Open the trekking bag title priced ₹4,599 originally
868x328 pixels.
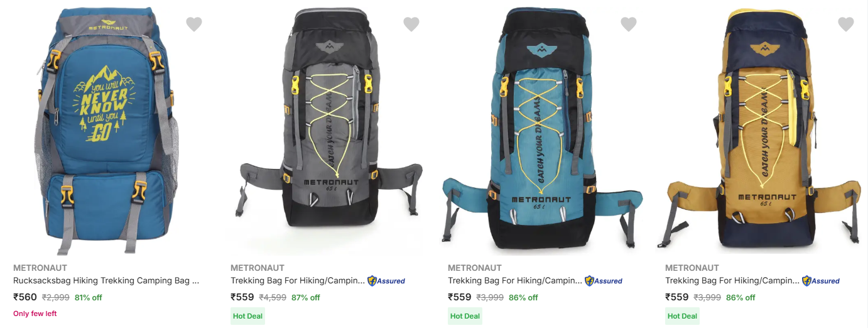click(298, 281)
